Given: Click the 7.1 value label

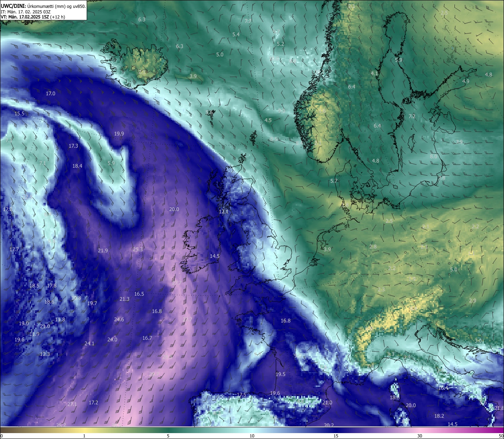Looking at the screenshot, I should coord(43,163).
